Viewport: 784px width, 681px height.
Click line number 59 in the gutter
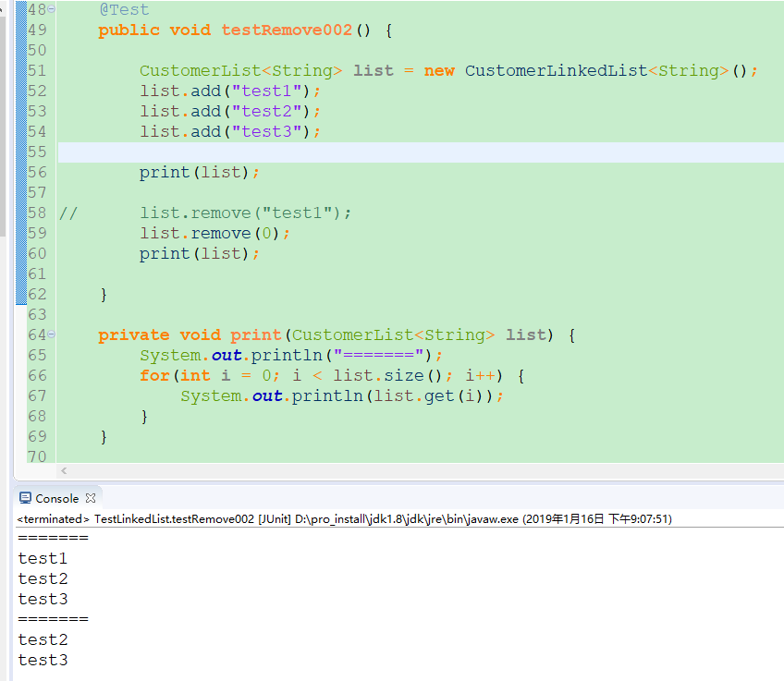coord(37,234)
